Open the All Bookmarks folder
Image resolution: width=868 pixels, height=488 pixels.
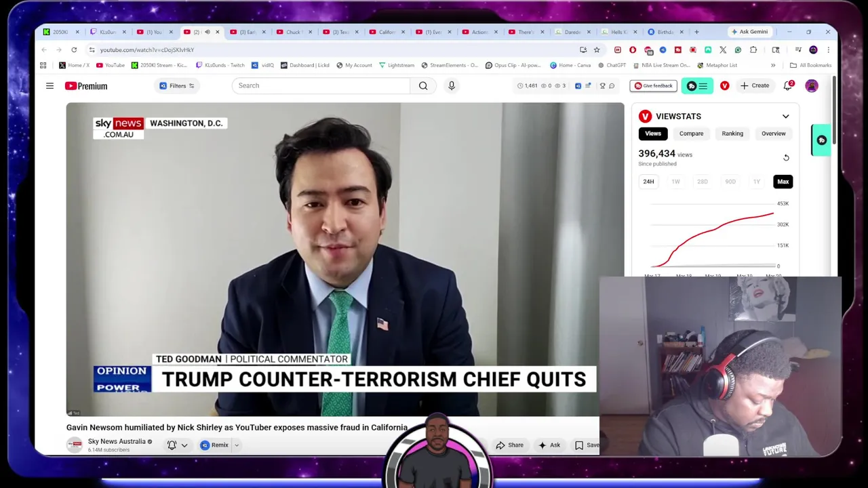tap(810, 65)
